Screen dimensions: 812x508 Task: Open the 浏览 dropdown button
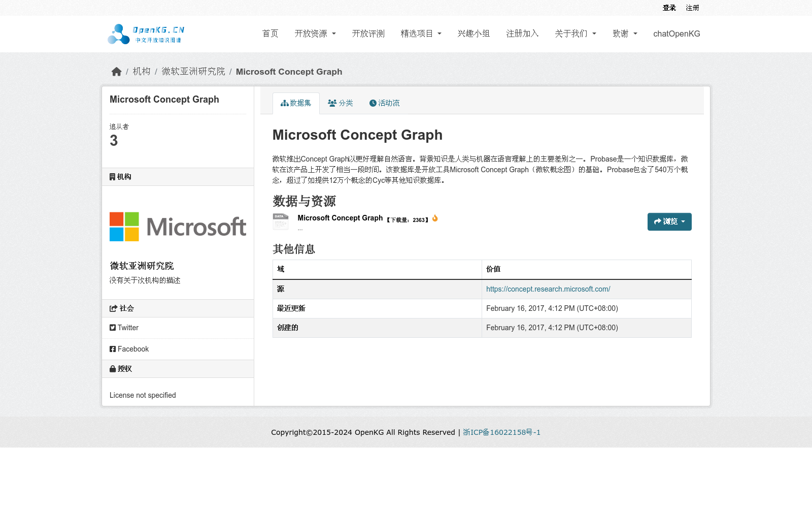669,221
